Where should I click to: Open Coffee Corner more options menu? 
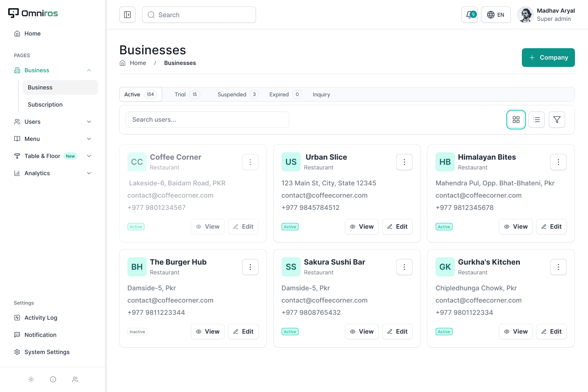tap(250, 162)
